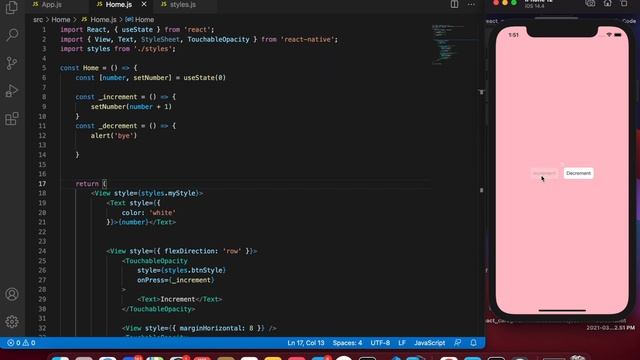Image resolution: width=640 pixels, height=360 pixels.
Task: Click "color: 'white'" on line 20
Action: click(148, 213)
